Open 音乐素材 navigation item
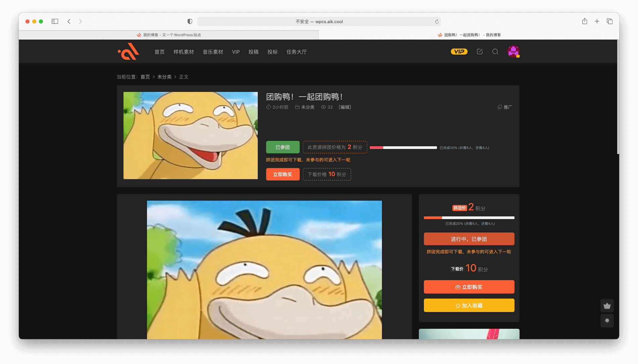638x364 pixels. (213, 52)
